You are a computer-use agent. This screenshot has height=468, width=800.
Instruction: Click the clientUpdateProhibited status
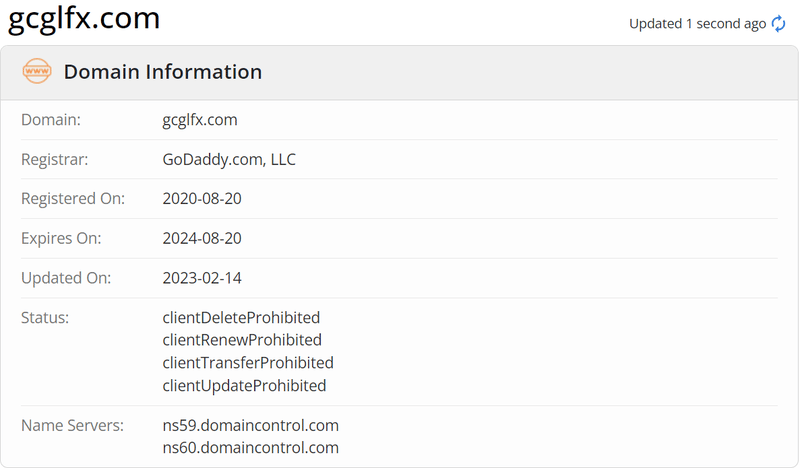coord(244,386)
